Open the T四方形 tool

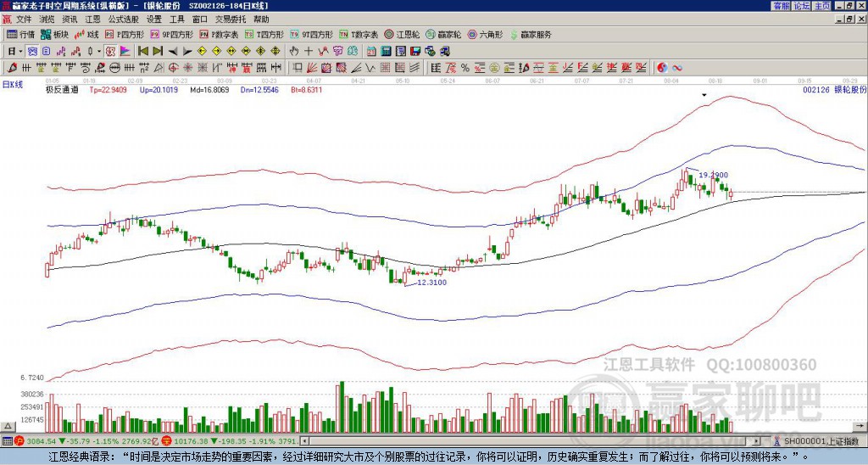coord(264,34)
